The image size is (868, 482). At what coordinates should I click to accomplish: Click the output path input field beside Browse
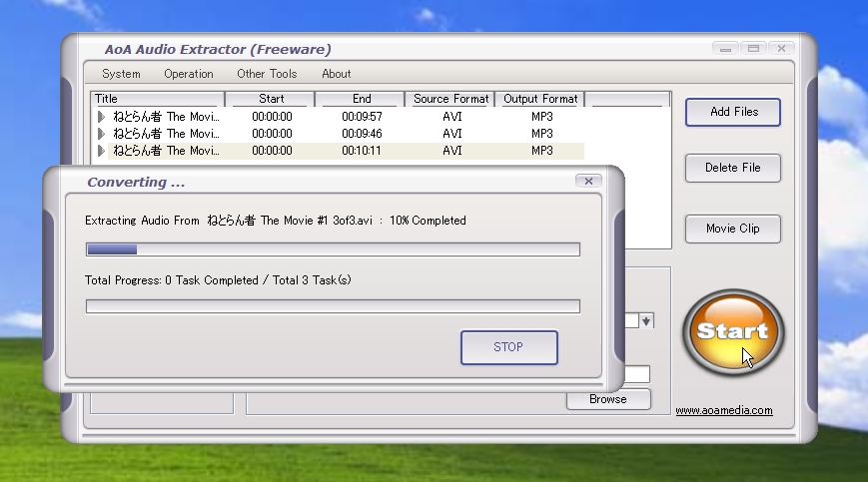coord(637,374)
